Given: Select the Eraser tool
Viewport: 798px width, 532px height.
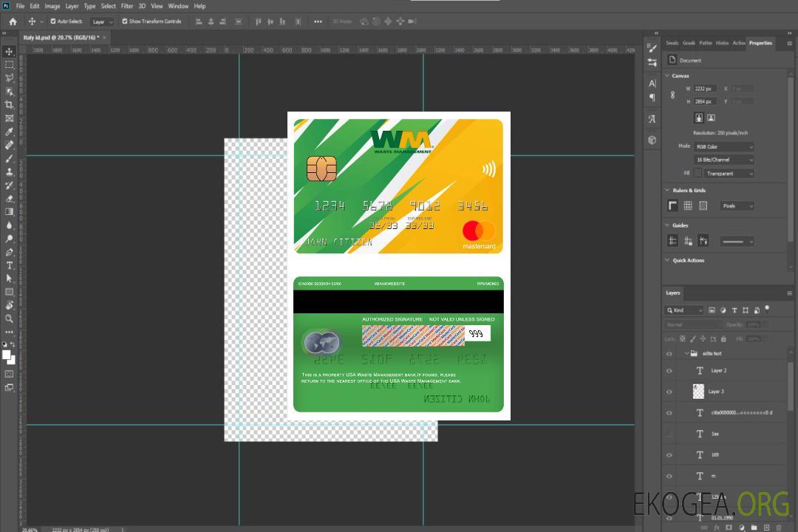Looking at the screenshot, I should click(x=9, y=199).
